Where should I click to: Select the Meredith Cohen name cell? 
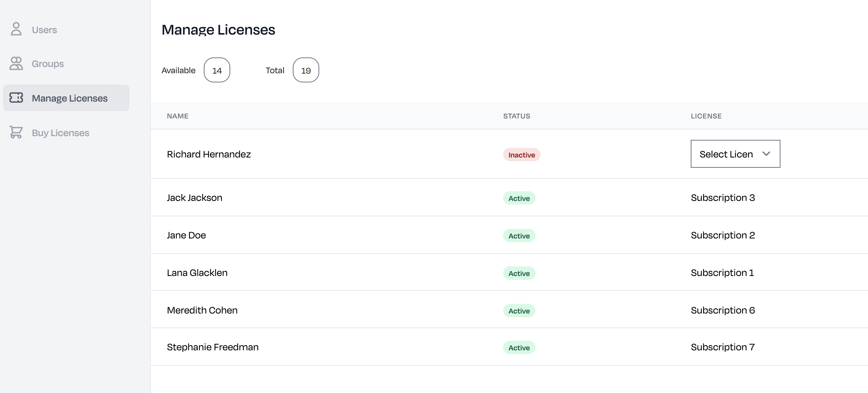(x=202, y=310)
